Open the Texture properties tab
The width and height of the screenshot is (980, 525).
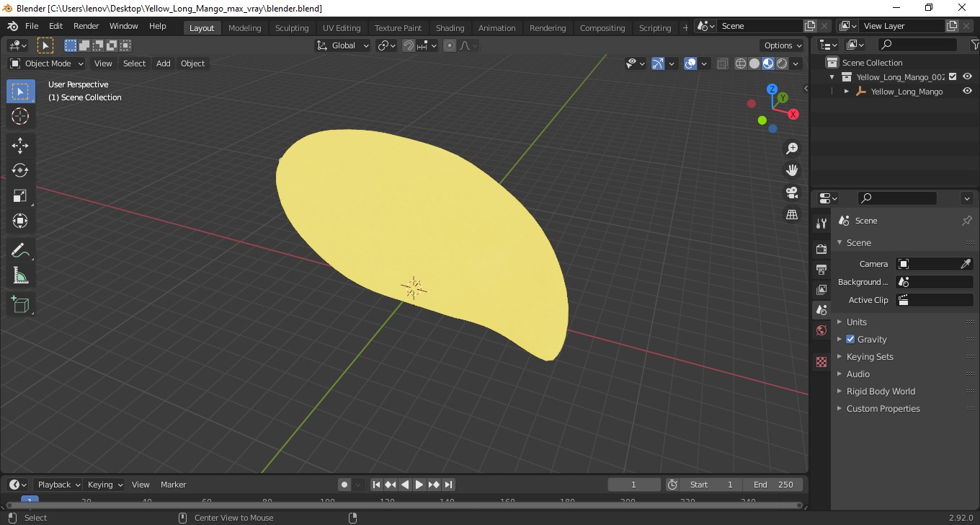click(821, 362)
